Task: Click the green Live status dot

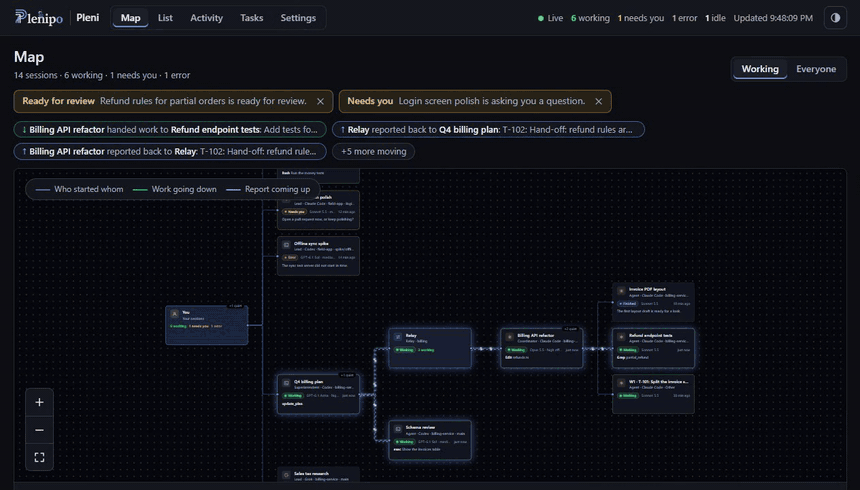Action: [x=541, y=18]
